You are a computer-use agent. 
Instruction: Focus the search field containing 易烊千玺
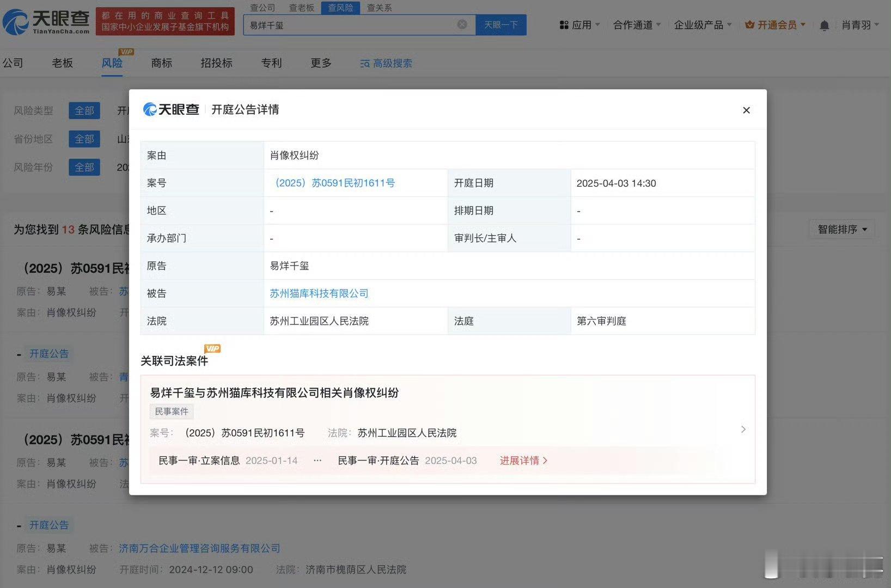pyautogui.click(x=359, y=25)
